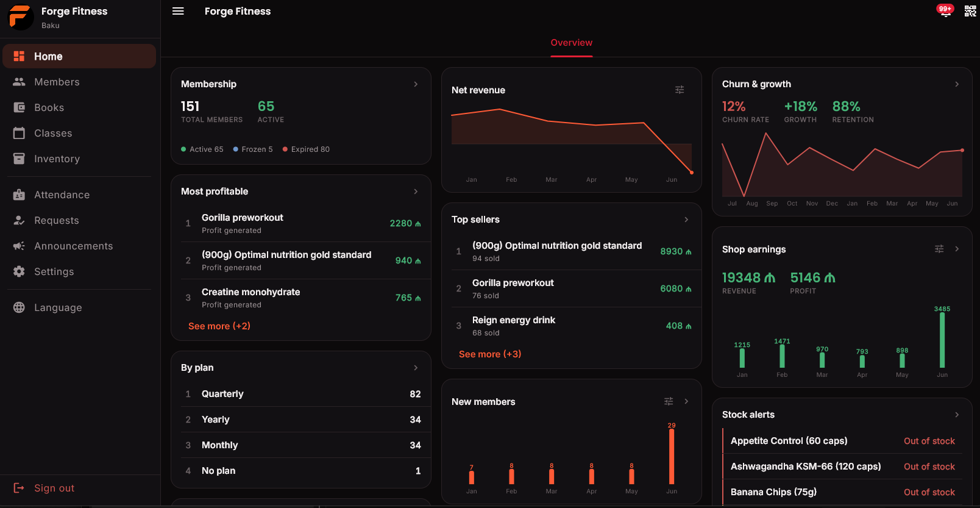Click the Frozen 5 legend item
Screen dimensions: 980x508
(253, 149)
